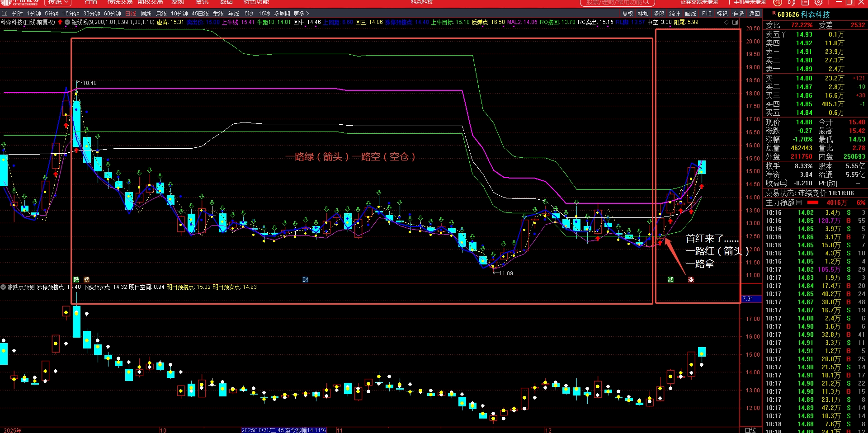Toggle the panel layout icon left of 分时

5,14
